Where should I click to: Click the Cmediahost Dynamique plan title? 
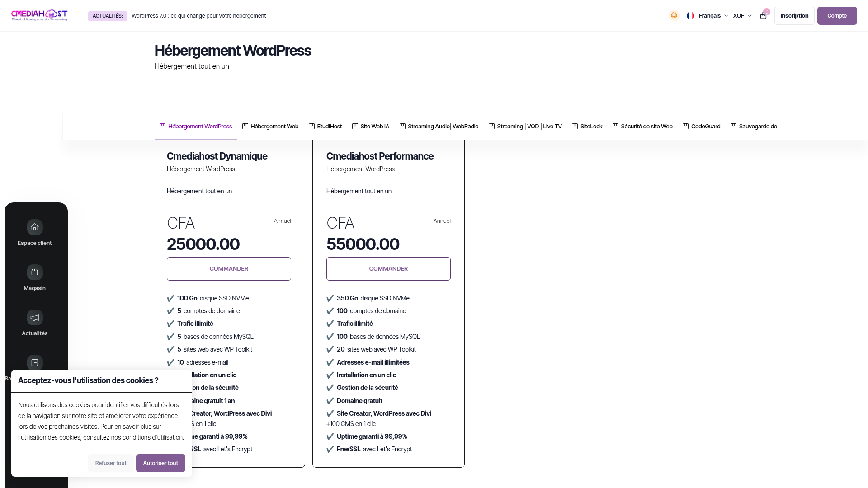pyautogui.click(x=217, y=156)
